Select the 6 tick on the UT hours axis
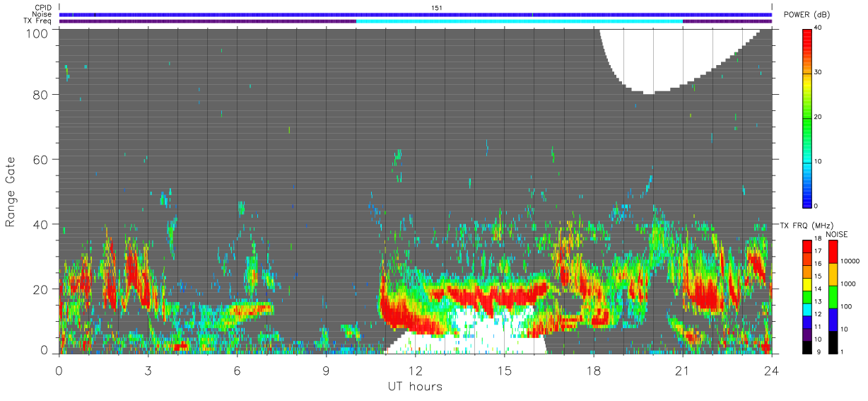868x401 pixels. coord(237,371)
